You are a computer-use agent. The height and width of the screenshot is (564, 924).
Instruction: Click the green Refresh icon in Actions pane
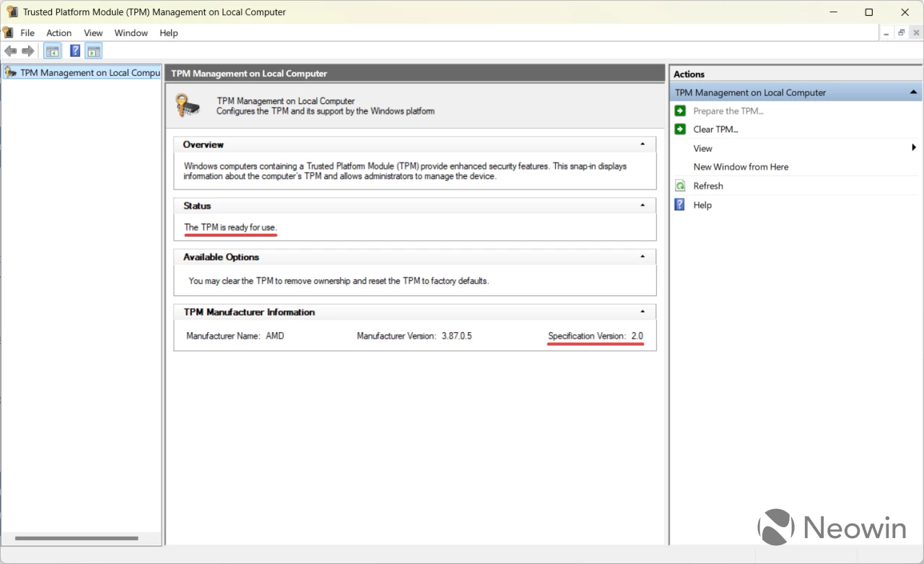679,186
